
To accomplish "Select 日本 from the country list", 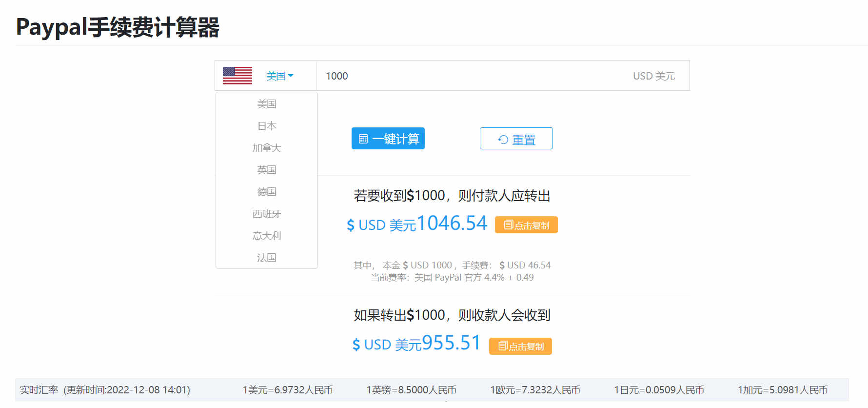I will (x=267, y=126).
